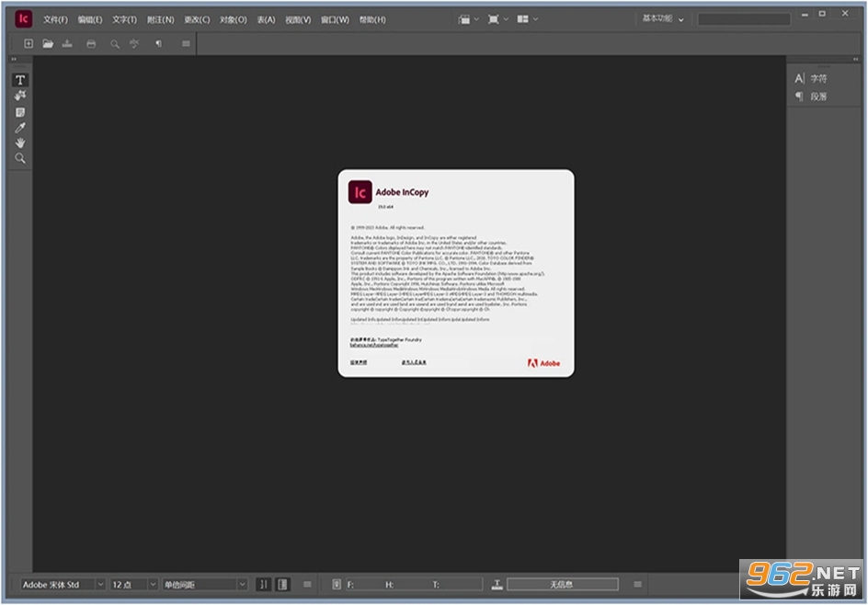
Task: Open the 表(A) menu
Action: pos(266,19)
